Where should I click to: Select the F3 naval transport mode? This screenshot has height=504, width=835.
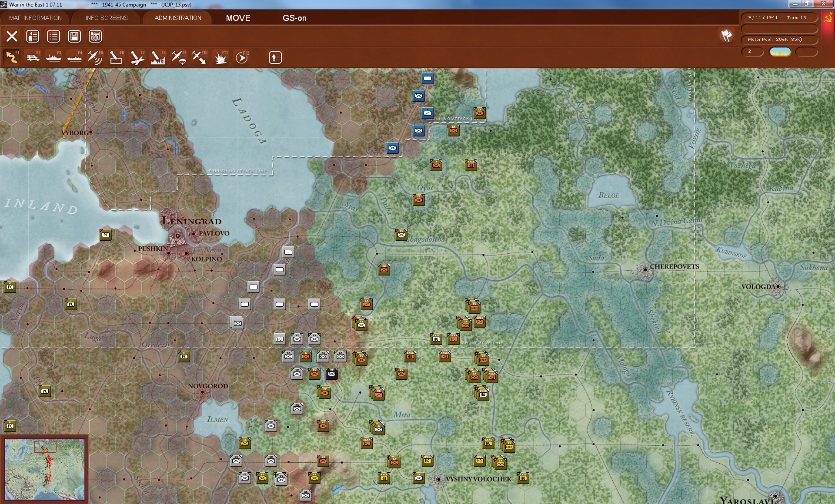53,57
